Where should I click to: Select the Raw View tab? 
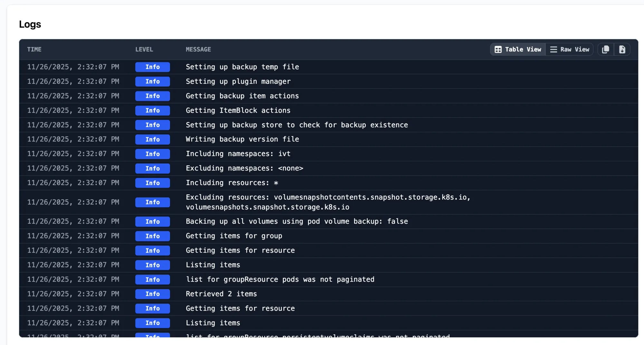(570, 49)
